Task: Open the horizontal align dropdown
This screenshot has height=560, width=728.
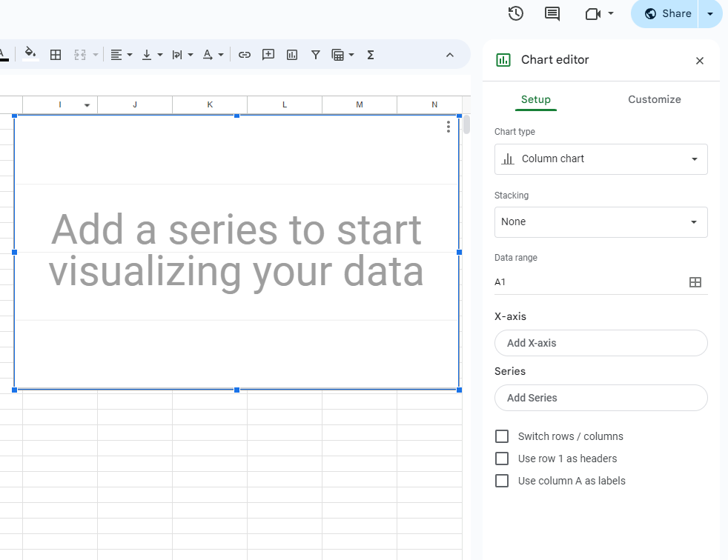Action: [122, 55]
